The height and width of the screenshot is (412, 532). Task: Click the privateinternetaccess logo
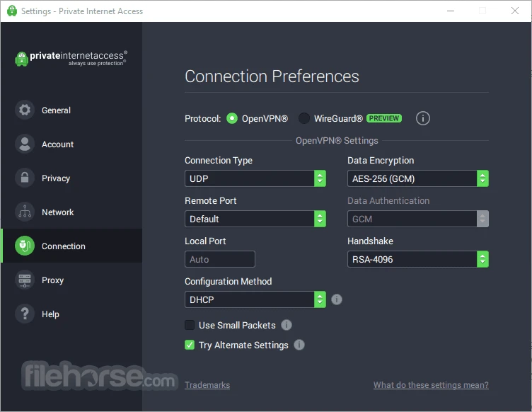71,58
